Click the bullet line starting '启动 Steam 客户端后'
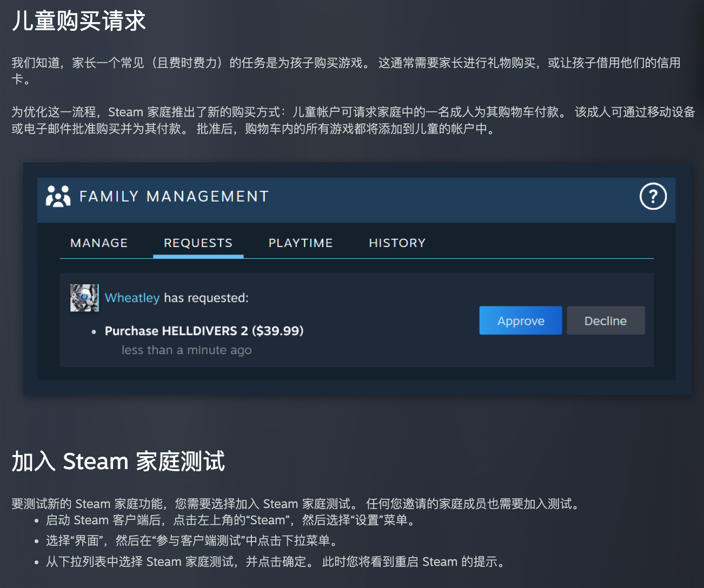The height and width of the screenshot is (588, 704). click(230, 520)
